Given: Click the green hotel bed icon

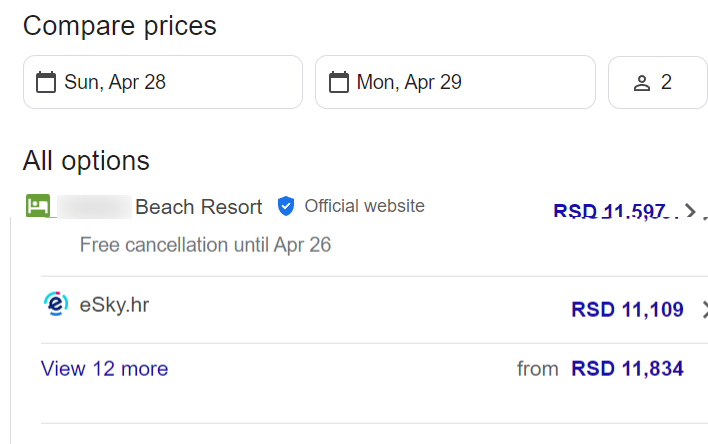Looking at the screenshot, I should (38, 206).
